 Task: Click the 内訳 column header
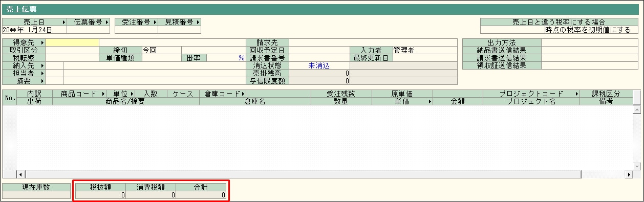pyautogui.click(x=34, y=94)
